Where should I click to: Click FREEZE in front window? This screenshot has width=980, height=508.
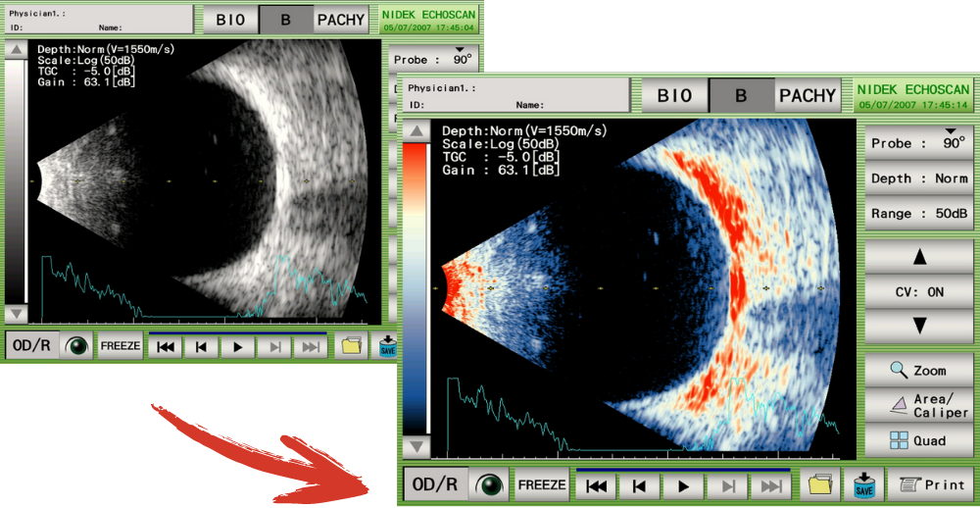click(542, 484)
